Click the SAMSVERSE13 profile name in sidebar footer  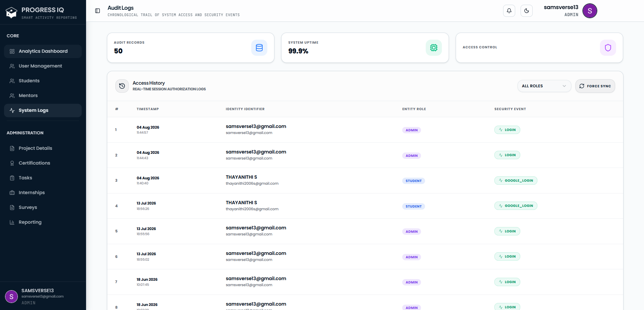(x=38, y=291)
